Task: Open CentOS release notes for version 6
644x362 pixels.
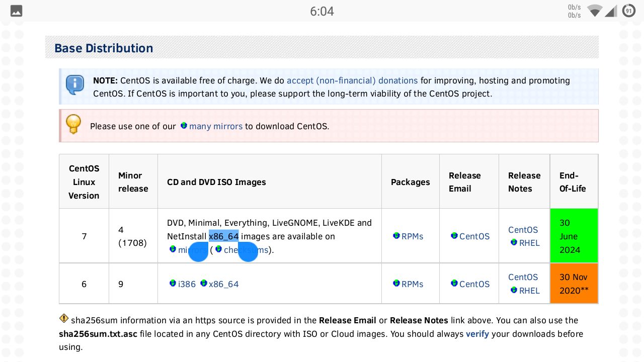Action: point(523,277)
